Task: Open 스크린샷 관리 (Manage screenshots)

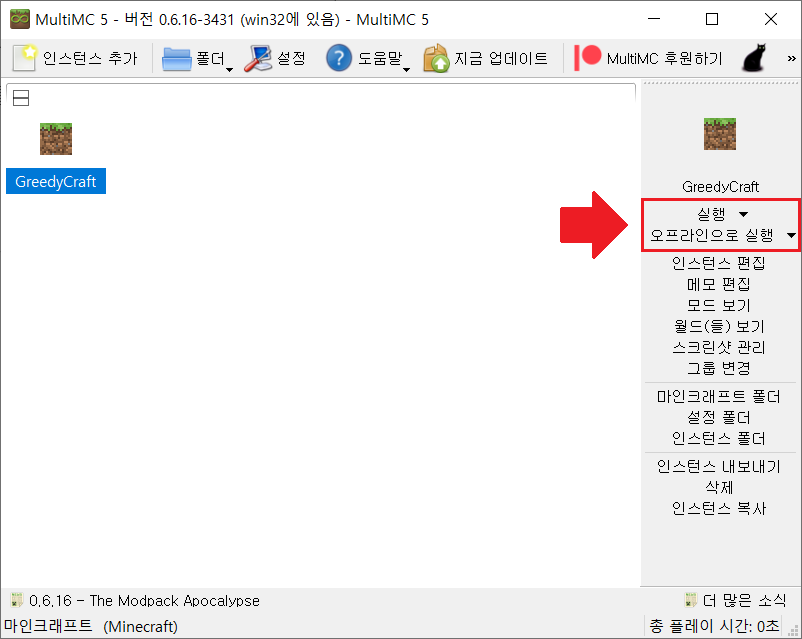Action: coord(719,347)
